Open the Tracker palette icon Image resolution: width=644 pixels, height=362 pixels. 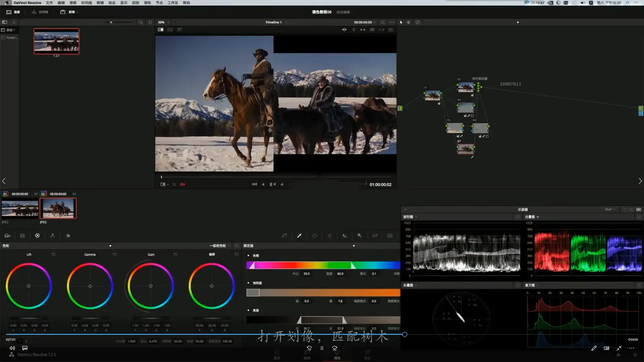(330, 236)
